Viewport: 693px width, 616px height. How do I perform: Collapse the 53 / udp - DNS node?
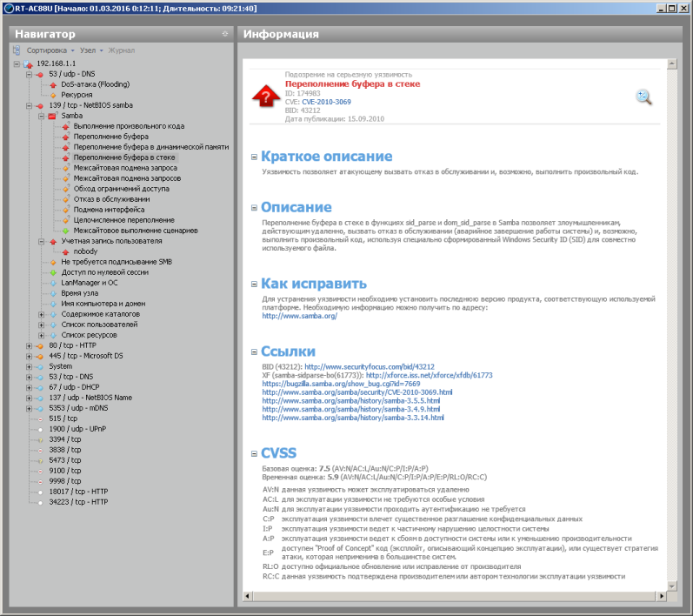click(29, 74)
